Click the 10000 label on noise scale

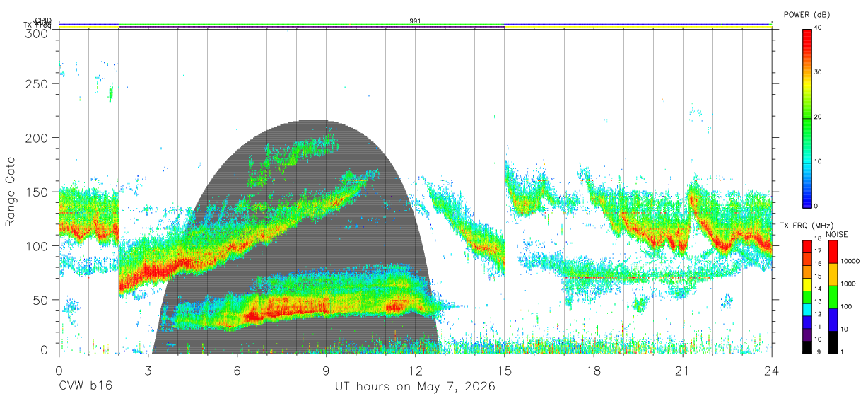[x=850, y=261]
